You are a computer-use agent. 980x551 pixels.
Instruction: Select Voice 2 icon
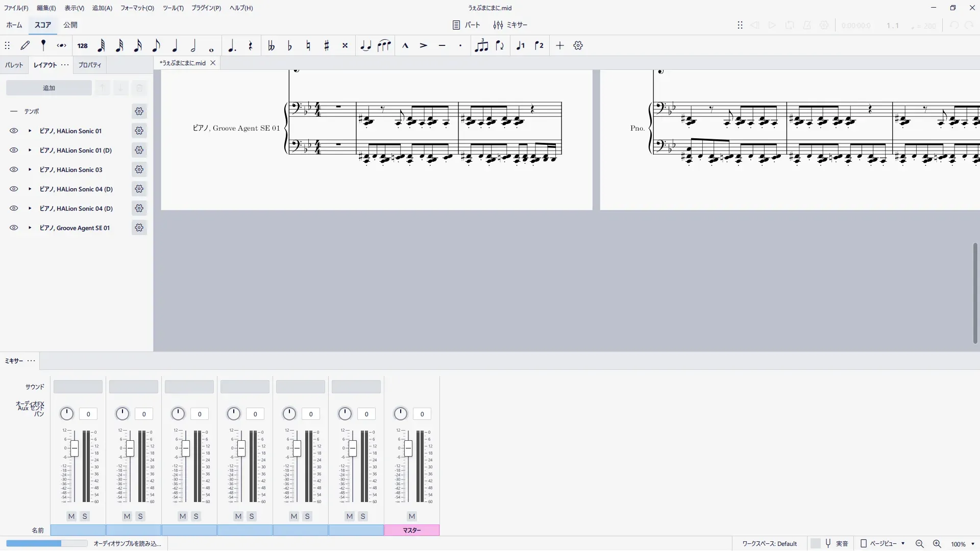click(x=539, y=45)
